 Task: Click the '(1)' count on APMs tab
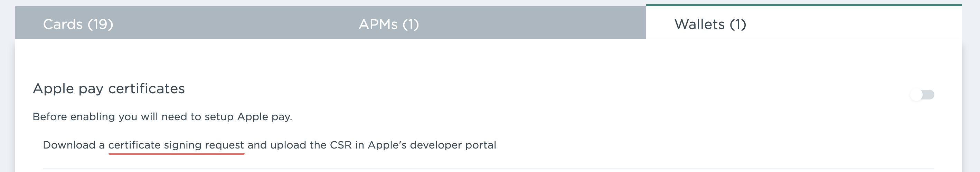411,25
